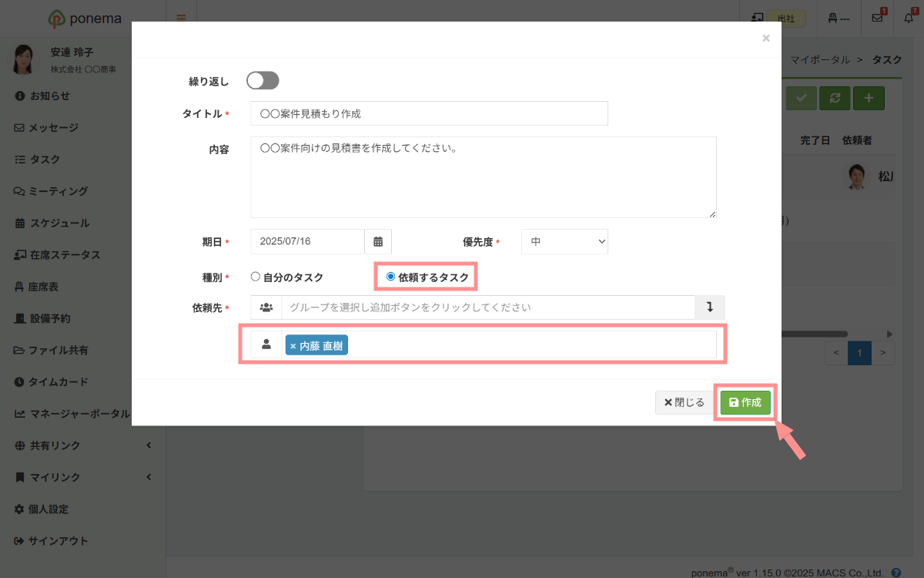Image resolution: width=924 pixels, height=578 pixels.
Task: Select the 自分のタスク radio option
Action: [x=287, y=277]
